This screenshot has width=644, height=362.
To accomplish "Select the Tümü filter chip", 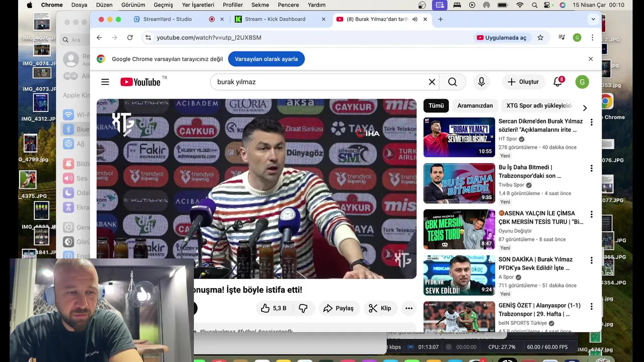I will tap(436, 106).
